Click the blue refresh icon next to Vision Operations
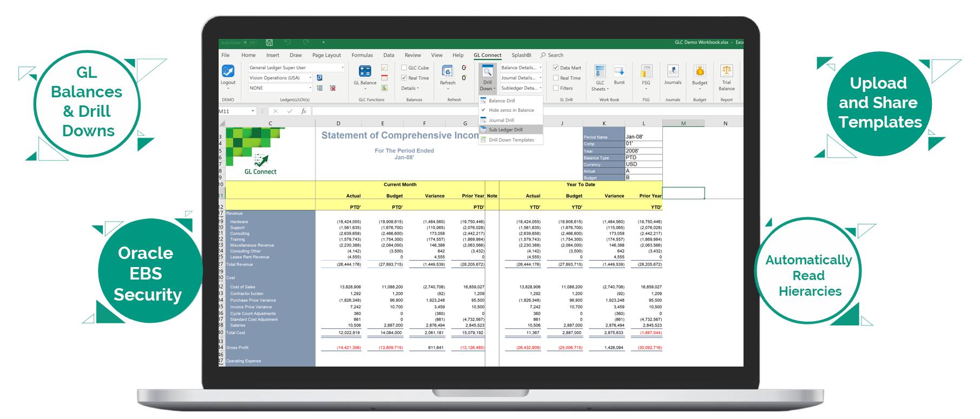 319,78
